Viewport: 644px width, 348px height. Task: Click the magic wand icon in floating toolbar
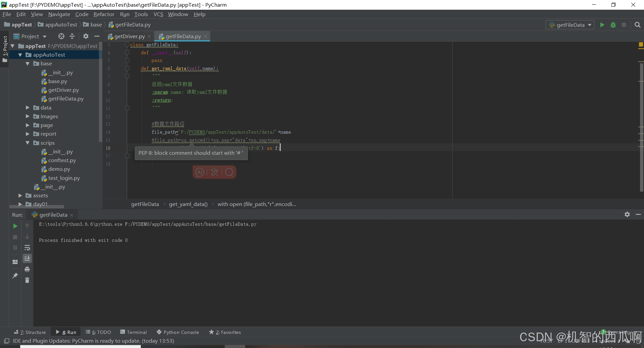tap(214, 172)
